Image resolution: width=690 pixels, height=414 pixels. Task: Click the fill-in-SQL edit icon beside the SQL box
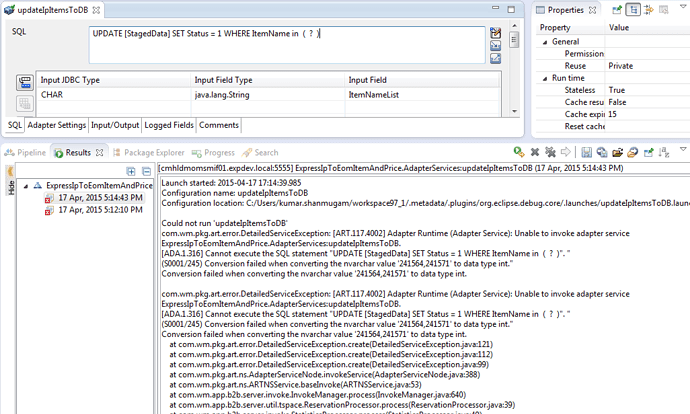click(x=495, y=33)
